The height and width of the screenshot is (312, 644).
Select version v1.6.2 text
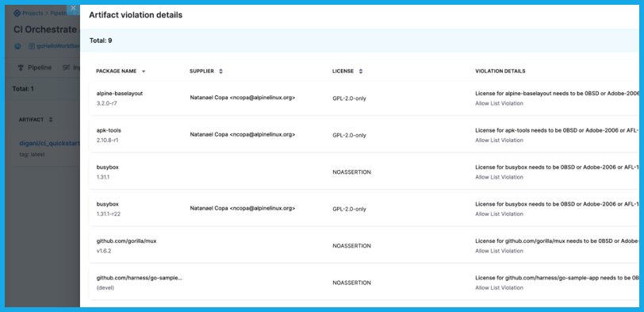(104, 251)
